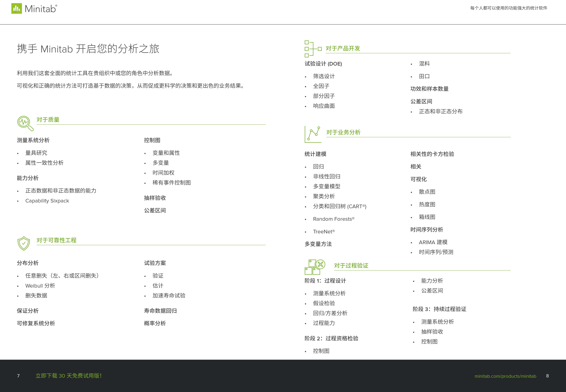Click the 假设检验 bullet item
Viewport: 566px width, 392px height.
324,303
